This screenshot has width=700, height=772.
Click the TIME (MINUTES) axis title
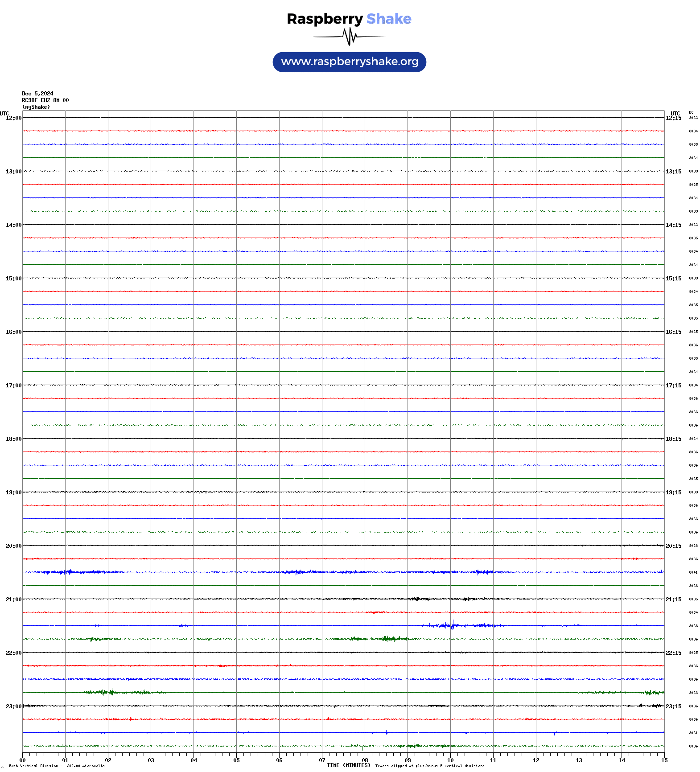[x=349, y=765]
